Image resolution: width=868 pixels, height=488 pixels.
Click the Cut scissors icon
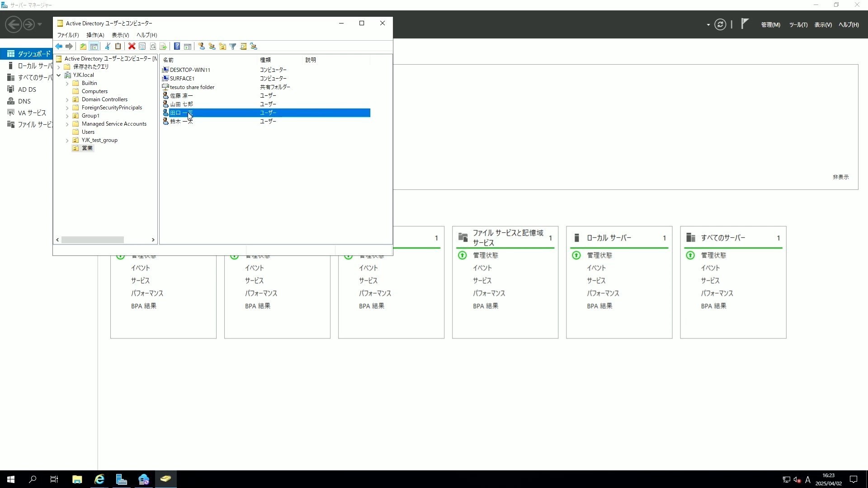pos(108,47)
